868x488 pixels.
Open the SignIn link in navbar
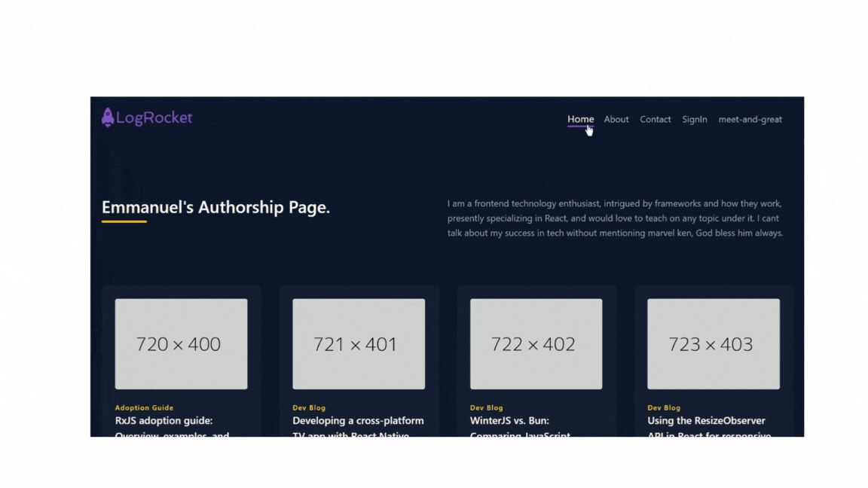pos(694,119)
